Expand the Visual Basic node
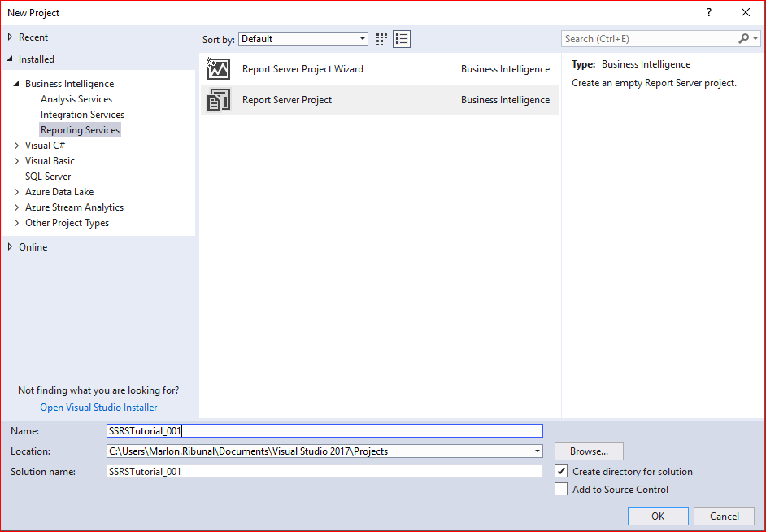Viewport: 766px width, 532px height. pos(16,161)
